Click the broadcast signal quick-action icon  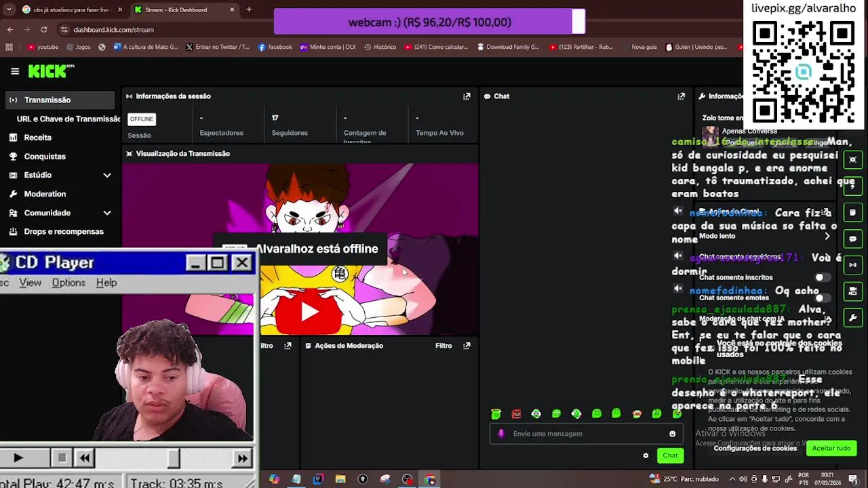click(x=852, y=265)
